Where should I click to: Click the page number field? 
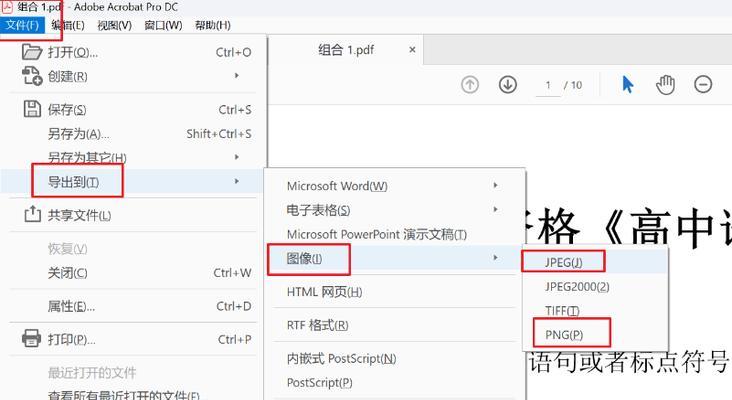tap(548, 85)
